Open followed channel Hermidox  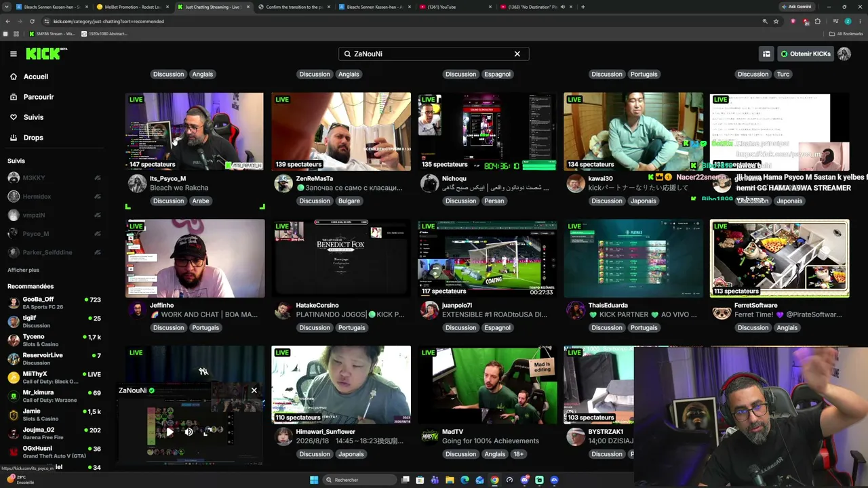54,197
